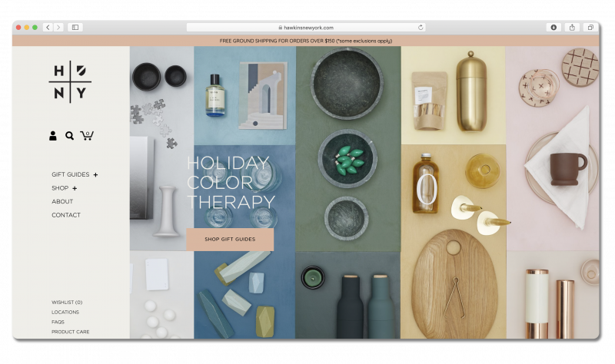The width and height of the screenshot is (615, 364).
Task: Open the About menu item
Action: 62,201
